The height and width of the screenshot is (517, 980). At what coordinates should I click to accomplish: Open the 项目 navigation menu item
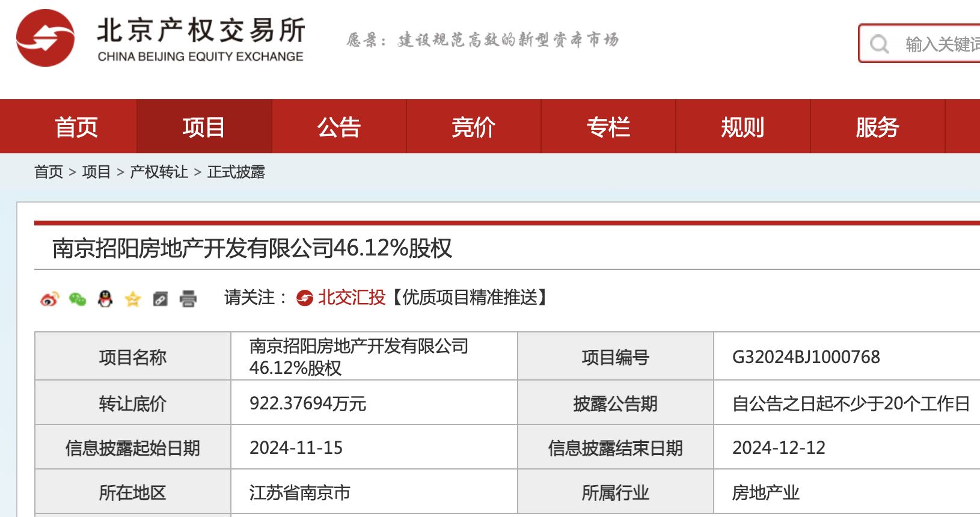pos(204,127)
